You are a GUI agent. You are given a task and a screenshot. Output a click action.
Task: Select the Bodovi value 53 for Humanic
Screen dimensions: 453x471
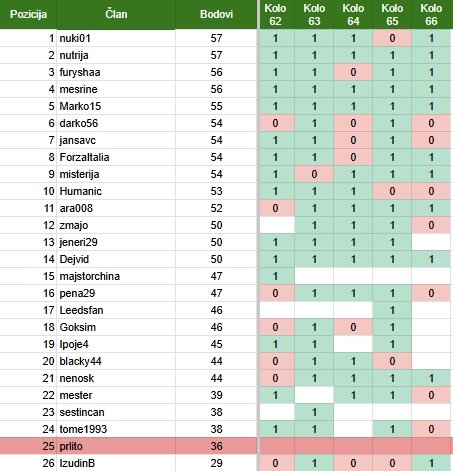point(216,191)
